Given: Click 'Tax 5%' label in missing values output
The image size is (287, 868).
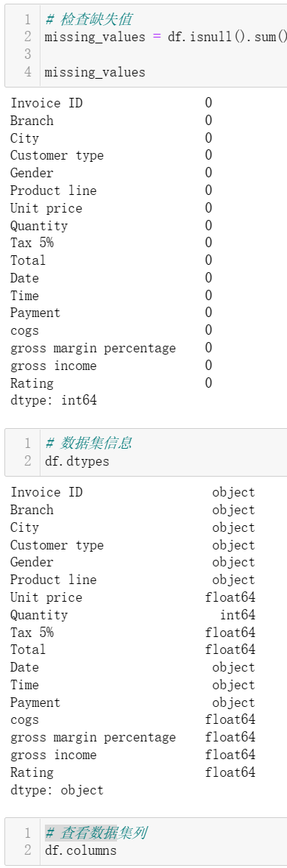Looking at the screenshot, I should point(32,243).
